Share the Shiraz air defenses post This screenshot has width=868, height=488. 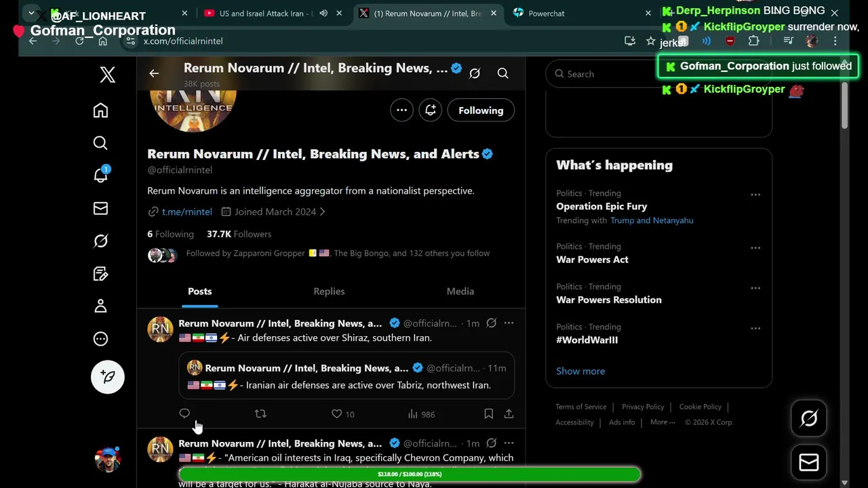coord(509,413)
